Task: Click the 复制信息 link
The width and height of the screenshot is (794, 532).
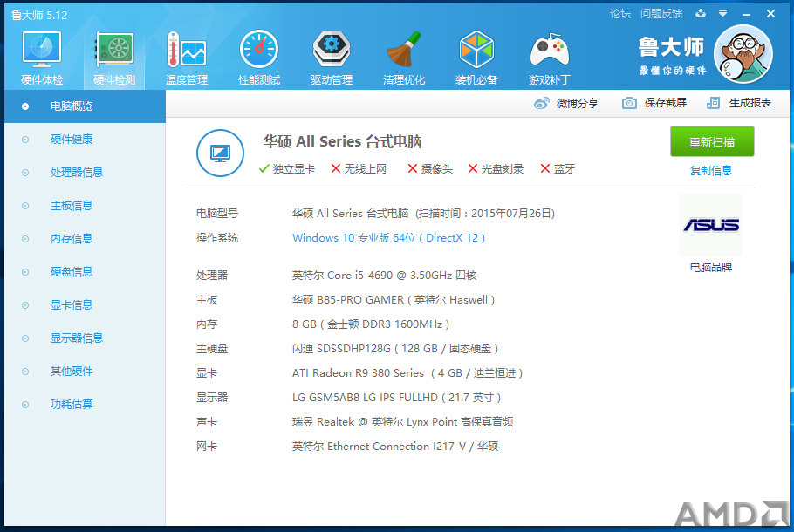Action: tap(711, 171)
